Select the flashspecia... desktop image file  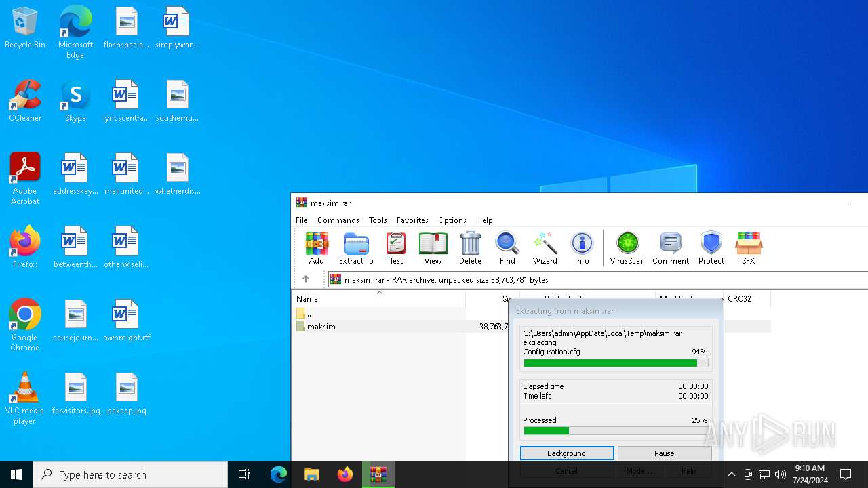point(126,28)
